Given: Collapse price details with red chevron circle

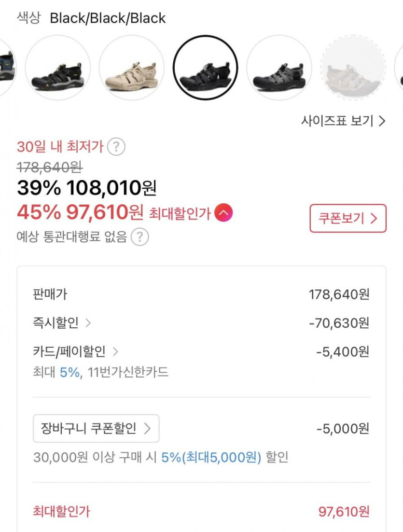Looking at the screenshot, I should [223, 213].
